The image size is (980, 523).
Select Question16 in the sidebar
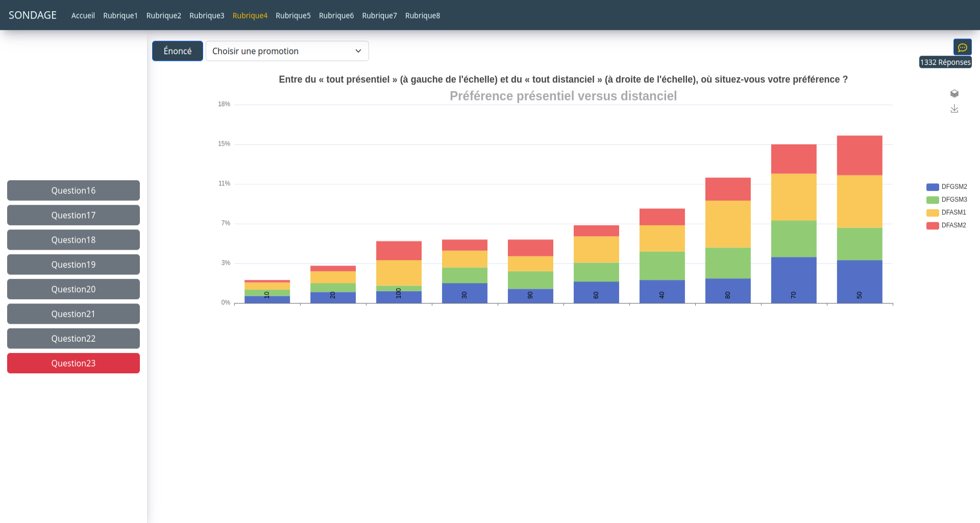73,191
